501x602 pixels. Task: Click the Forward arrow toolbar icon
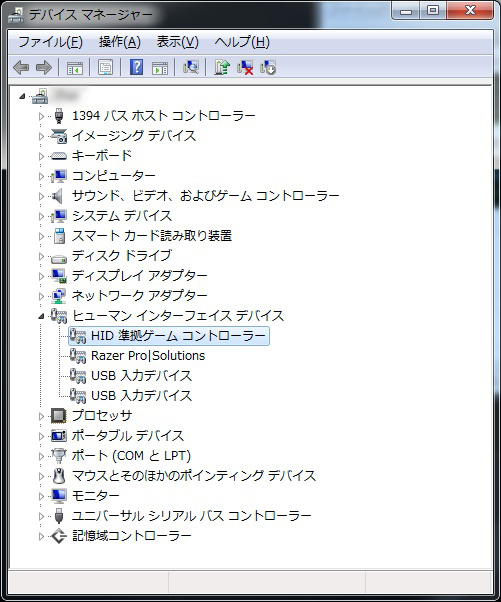43,68
